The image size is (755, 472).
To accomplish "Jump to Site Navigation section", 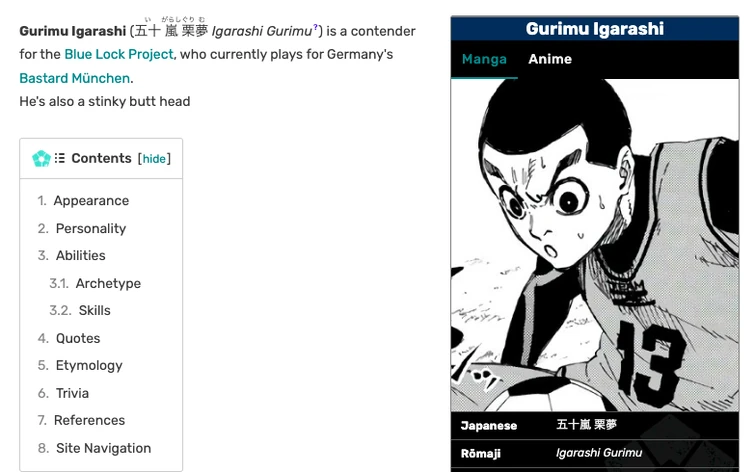I will pos(104,448).
